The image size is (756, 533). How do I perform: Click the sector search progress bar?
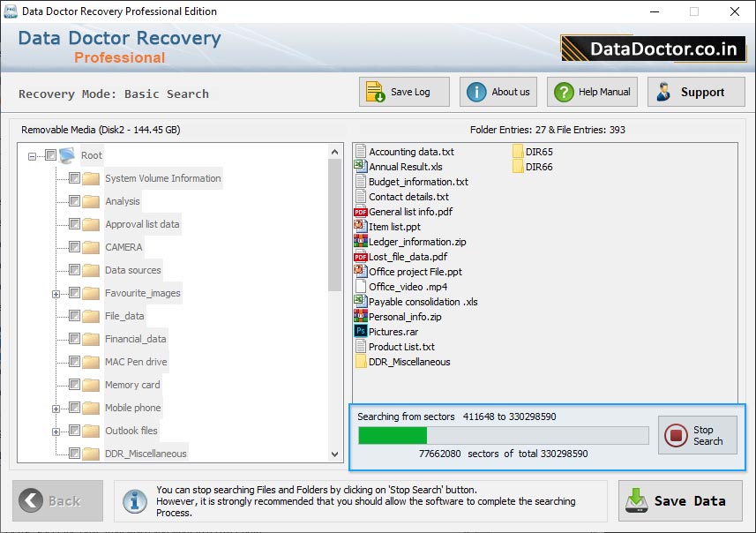(503, 435)
